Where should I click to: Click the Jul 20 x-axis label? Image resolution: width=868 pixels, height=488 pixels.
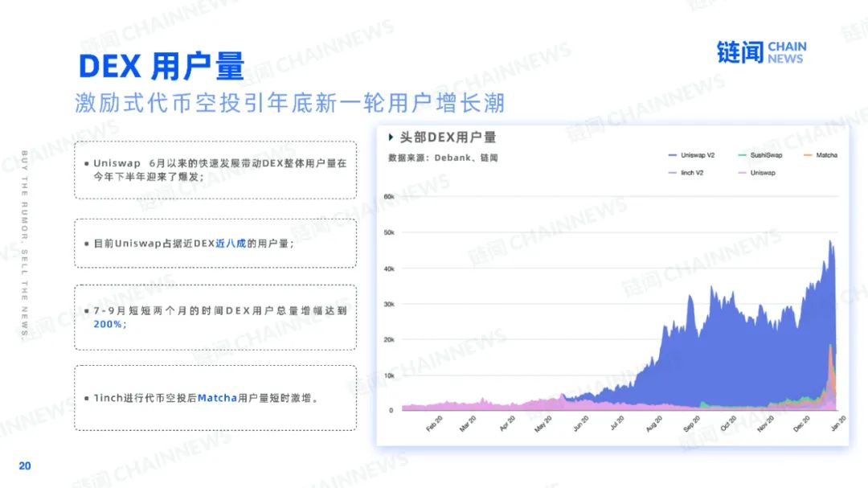[x=617, y=423]
